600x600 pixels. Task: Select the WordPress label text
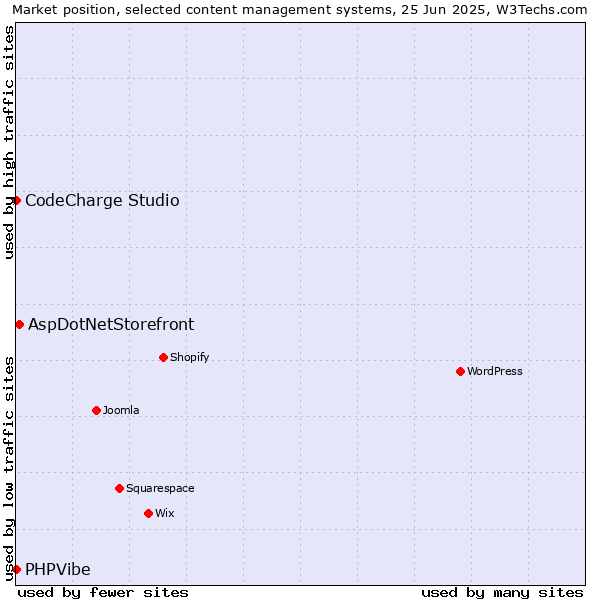[x=494, y=371]
